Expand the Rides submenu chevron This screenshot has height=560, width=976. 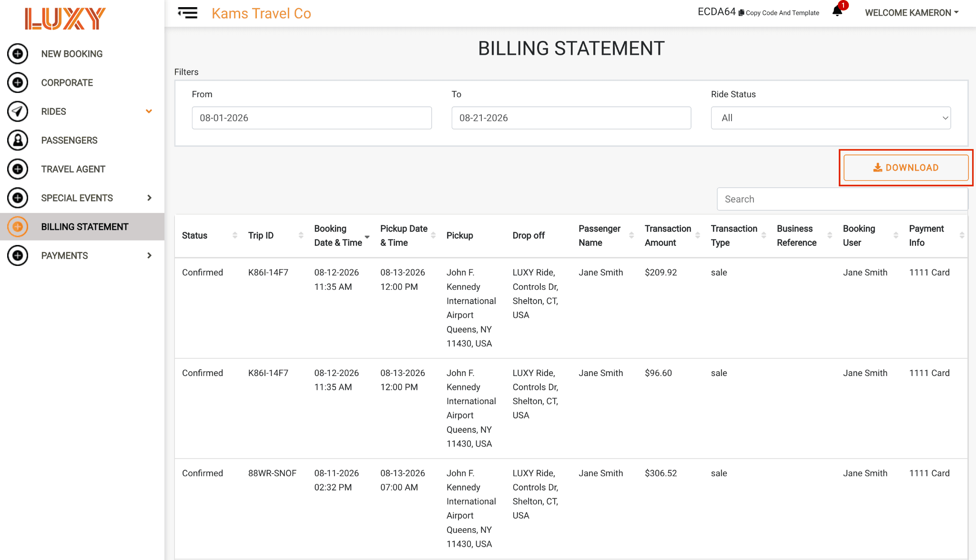[x=149, y=112]
